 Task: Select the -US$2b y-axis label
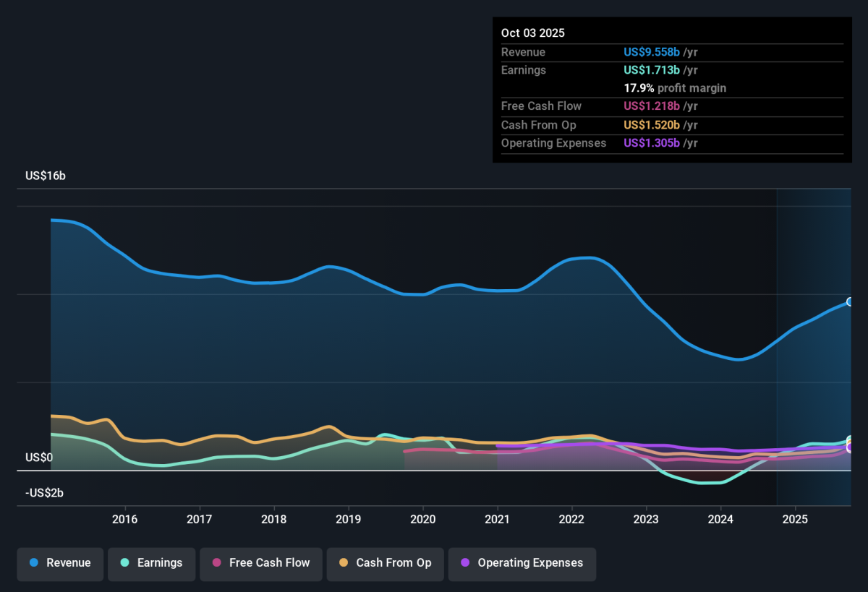coord(45,493)
